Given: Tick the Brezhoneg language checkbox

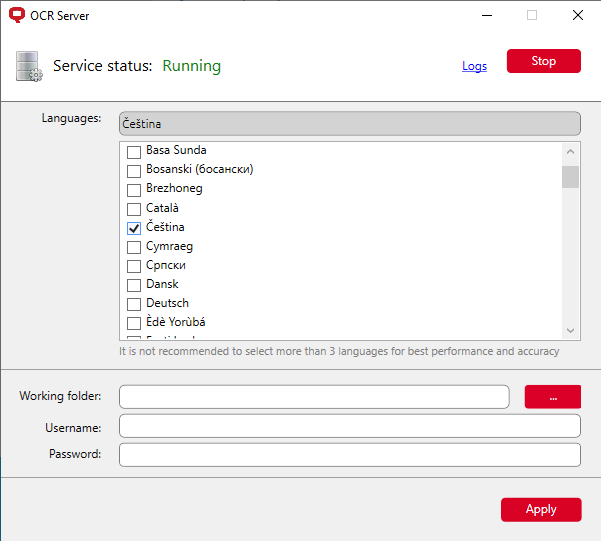Looking at the screenshot, I should pos(134,190).
